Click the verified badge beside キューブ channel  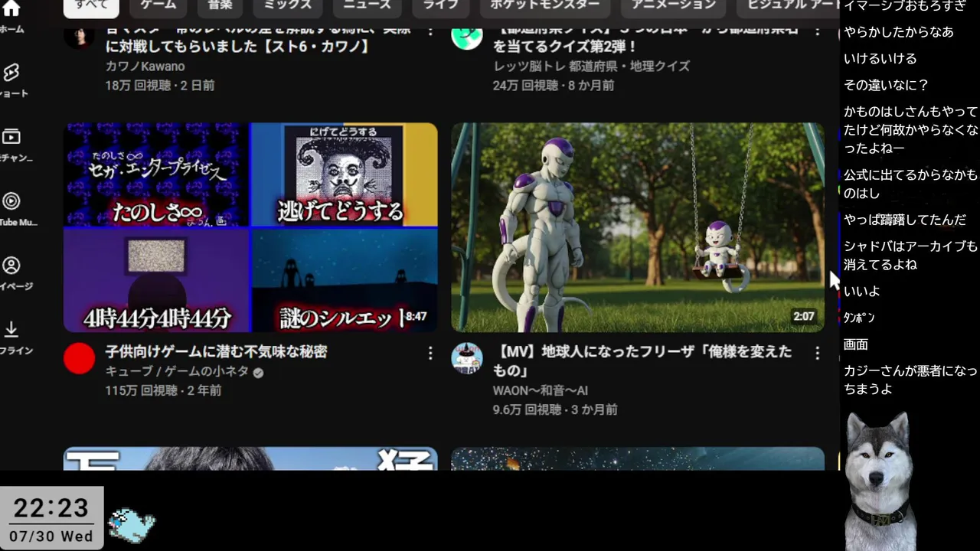click(x=258, y=373)
